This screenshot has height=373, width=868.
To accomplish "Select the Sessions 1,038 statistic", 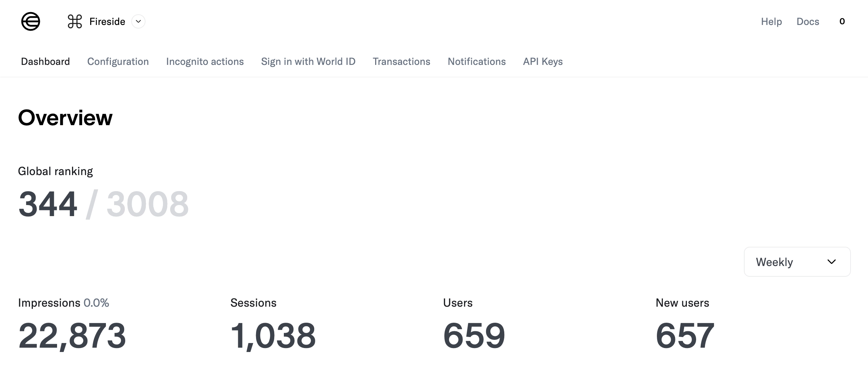I will tap(273, 334).
